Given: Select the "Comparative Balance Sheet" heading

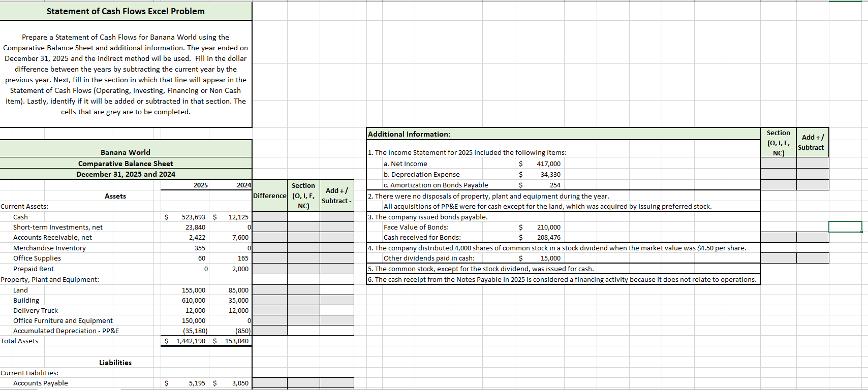Looking at the screenshot, I should coord(126,164).
